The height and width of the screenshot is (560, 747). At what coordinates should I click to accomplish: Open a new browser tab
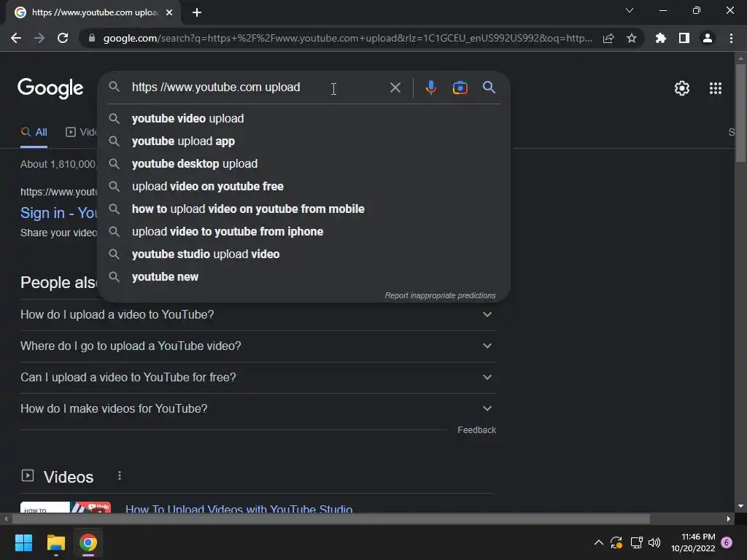pyautogui.click(x=197, y=12)
